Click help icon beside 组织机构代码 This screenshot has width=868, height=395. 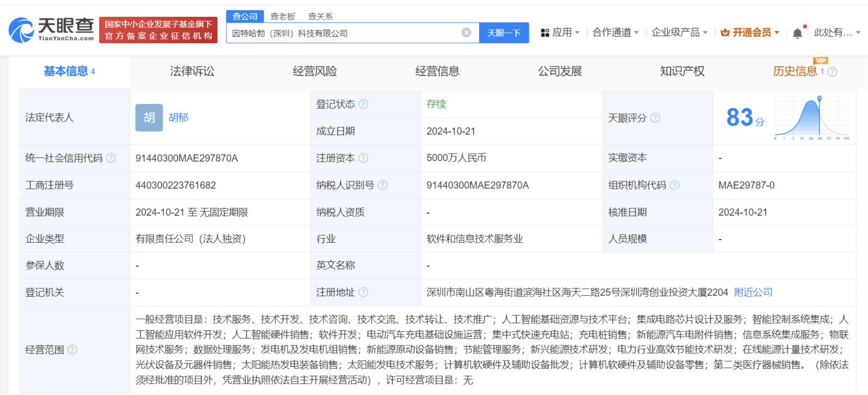(675, 185)
